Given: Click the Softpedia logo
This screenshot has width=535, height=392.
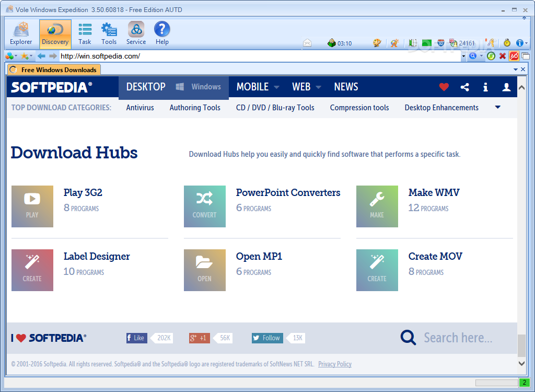Looking at the screenshot, I should (x=52, y=87).
